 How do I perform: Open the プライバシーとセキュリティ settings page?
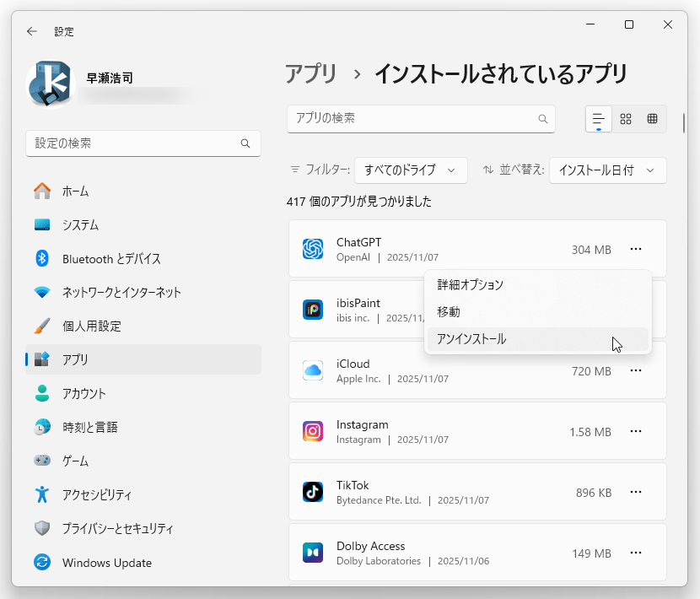[117, 529]
